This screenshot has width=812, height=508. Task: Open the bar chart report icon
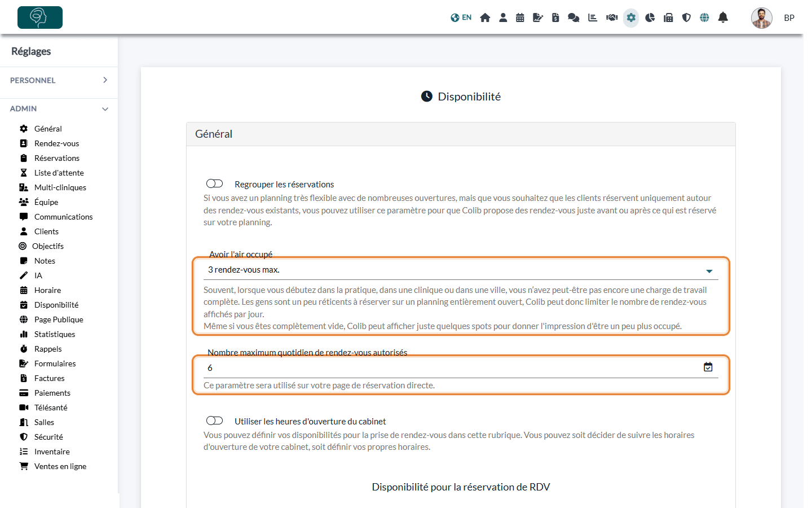pyautogui.click(x=593, y=17)
